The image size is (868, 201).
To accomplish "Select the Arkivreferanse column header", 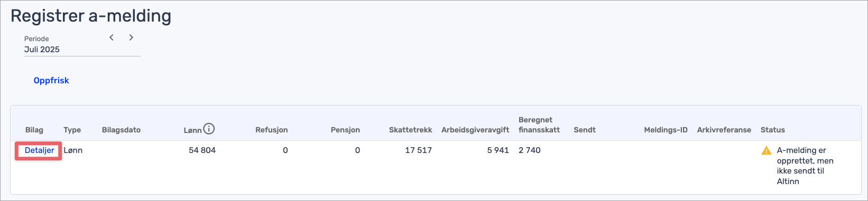I will tap(724, 130).
